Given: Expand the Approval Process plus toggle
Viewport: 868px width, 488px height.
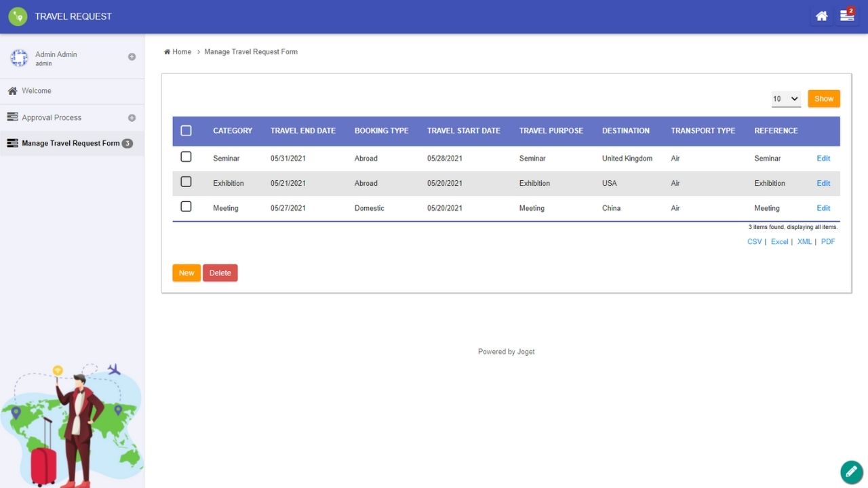Looking at the screenshot, I should pyautogui.click(x=132, y=118).
